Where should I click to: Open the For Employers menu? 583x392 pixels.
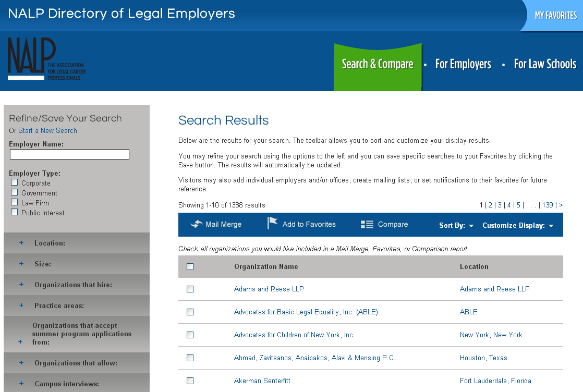(463, 64)
